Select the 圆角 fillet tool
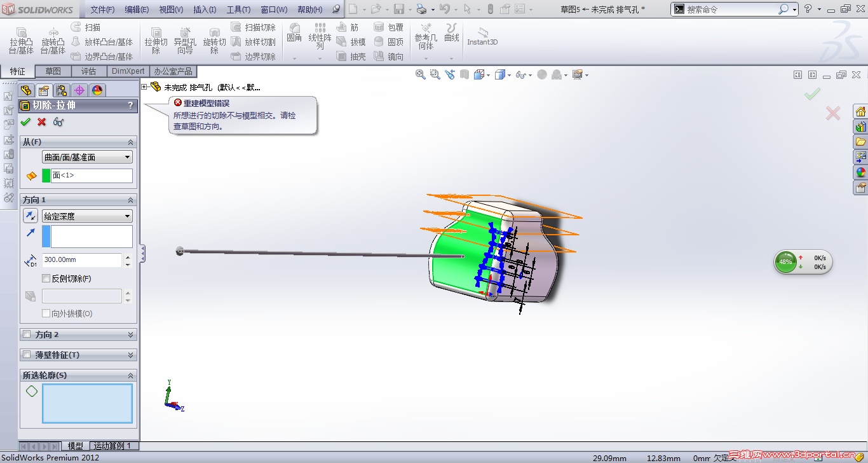Viewport: 868px width, 463px height. pyautogui.click(x=294, y=34)
